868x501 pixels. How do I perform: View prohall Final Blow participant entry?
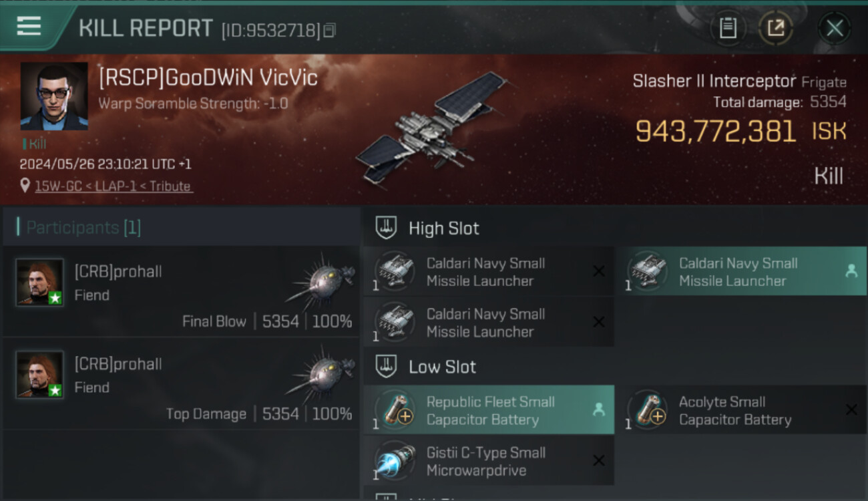coord(182,291)
